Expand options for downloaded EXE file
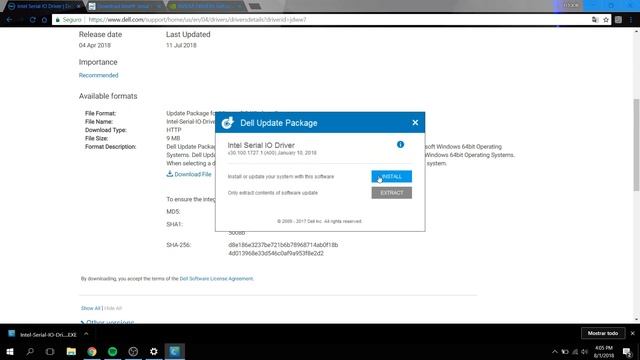Image resolution: width=640 pixels, height=360 pixels. point(86,334)
